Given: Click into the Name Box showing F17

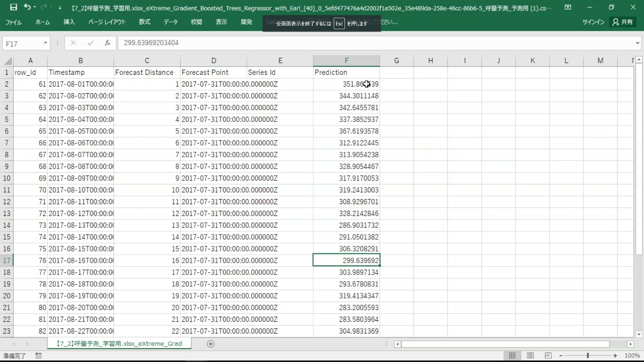Looking at the screenshot, I should pyautogui.click(x=22, y=43).
